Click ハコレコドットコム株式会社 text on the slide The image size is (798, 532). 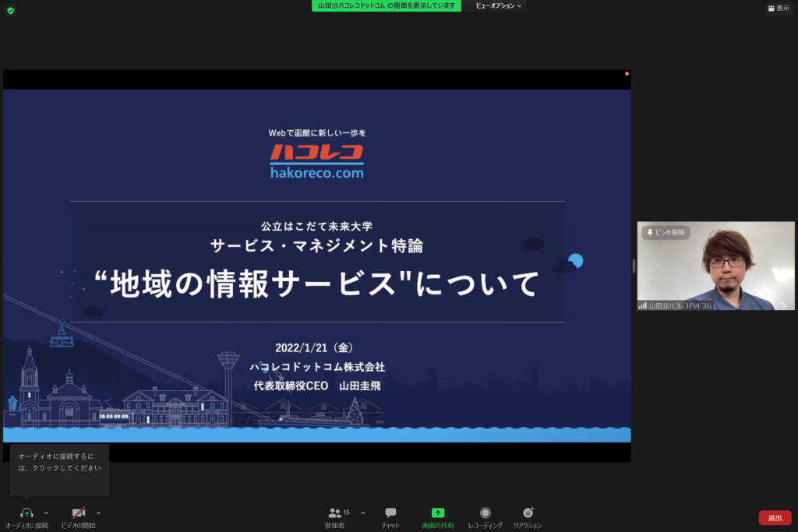(317, 367)
